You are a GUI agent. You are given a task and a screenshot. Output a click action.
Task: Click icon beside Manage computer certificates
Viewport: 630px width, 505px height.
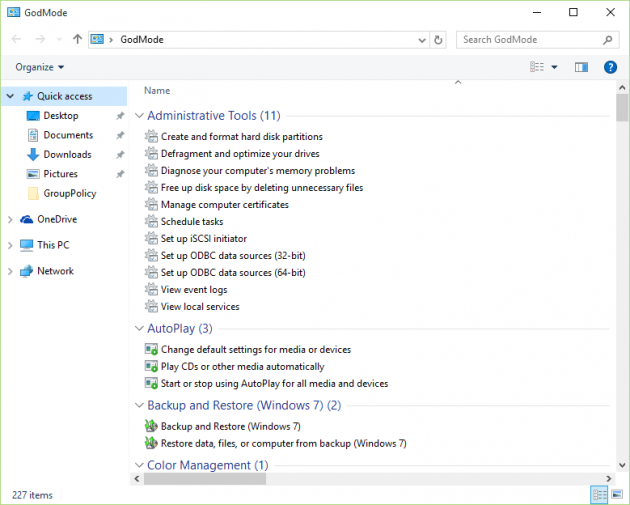click(151, 204)
